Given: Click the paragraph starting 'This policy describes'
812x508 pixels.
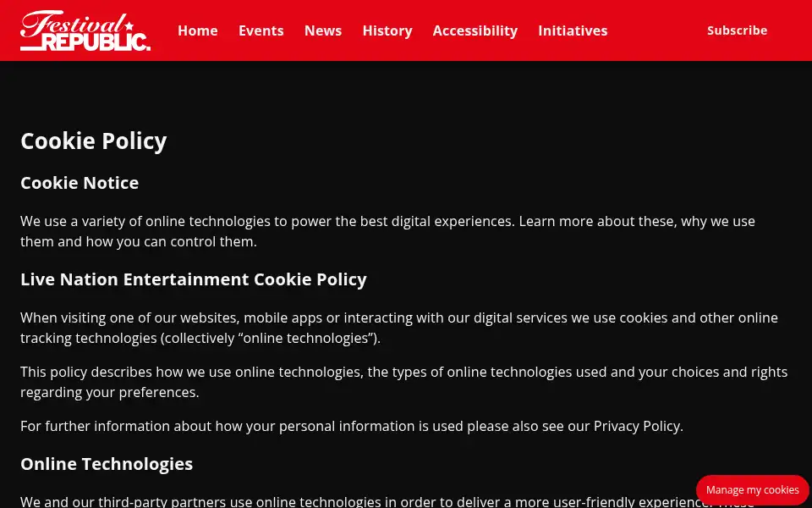Looking at the screenshot, I should (x=404, y=382).
